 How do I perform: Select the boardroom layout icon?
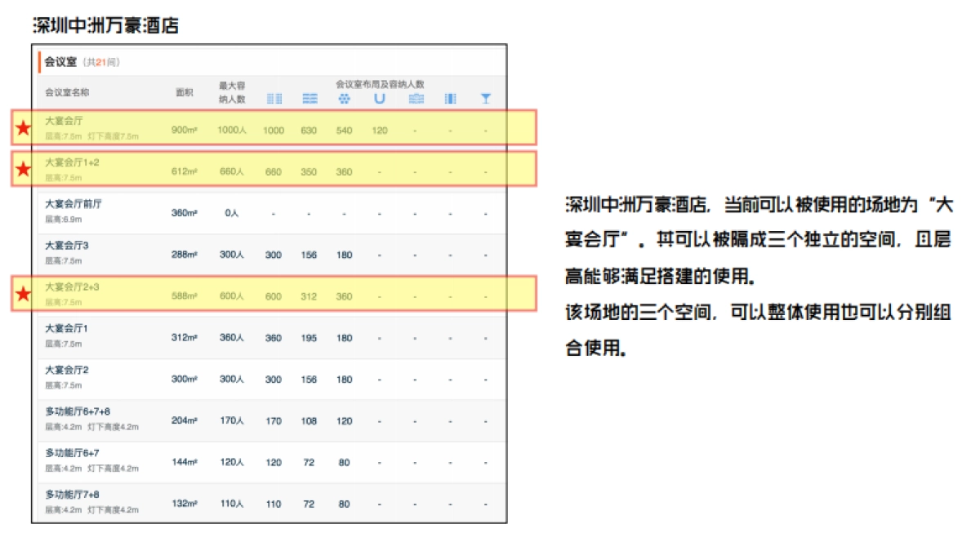click(x=415, y=98)
